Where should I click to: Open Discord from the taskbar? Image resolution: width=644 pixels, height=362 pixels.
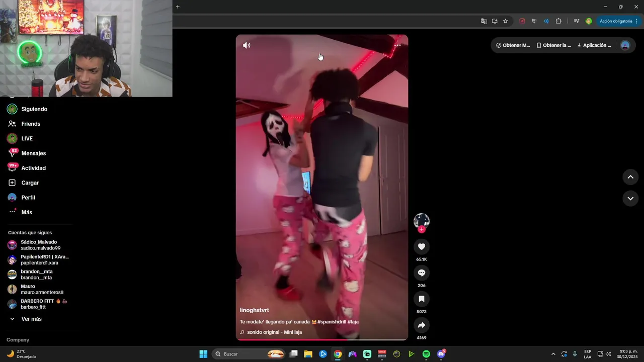(441, 354)
